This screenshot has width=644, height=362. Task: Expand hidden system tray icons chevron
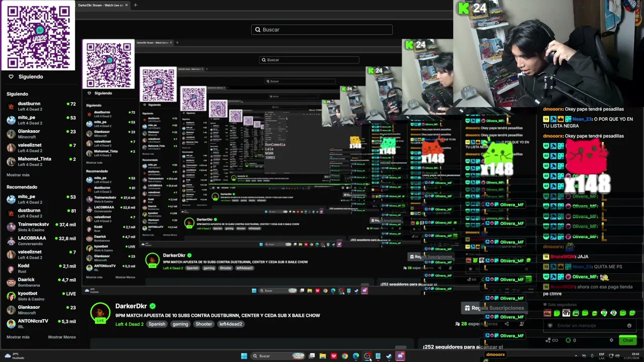(x=576, y=356)
